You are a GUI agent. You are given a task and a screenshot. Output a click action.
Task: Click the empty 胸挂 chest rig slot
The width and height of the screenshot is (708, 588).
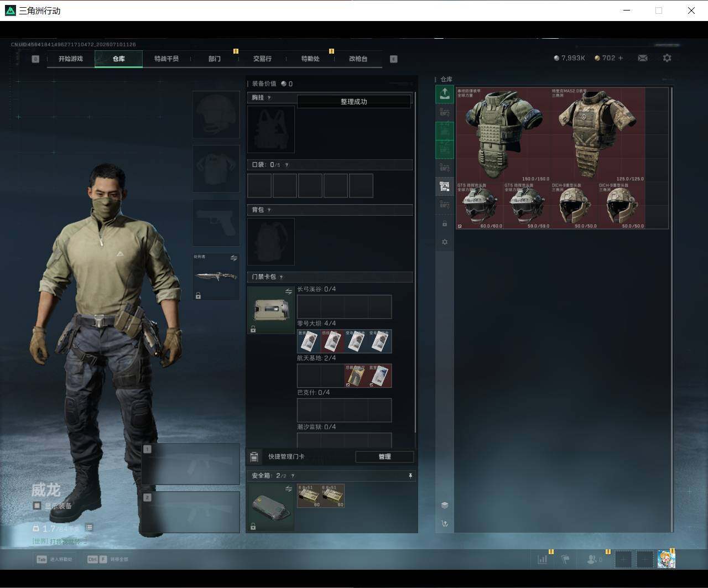(x=271, y=129)
